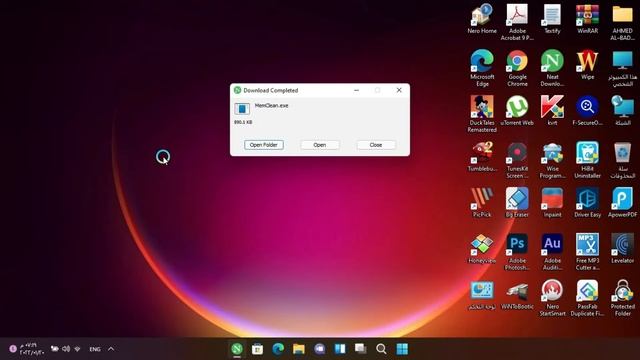Open the Windows Start menu
The height and width of the screenshot is (360, 640).
(x=402, y=349)
